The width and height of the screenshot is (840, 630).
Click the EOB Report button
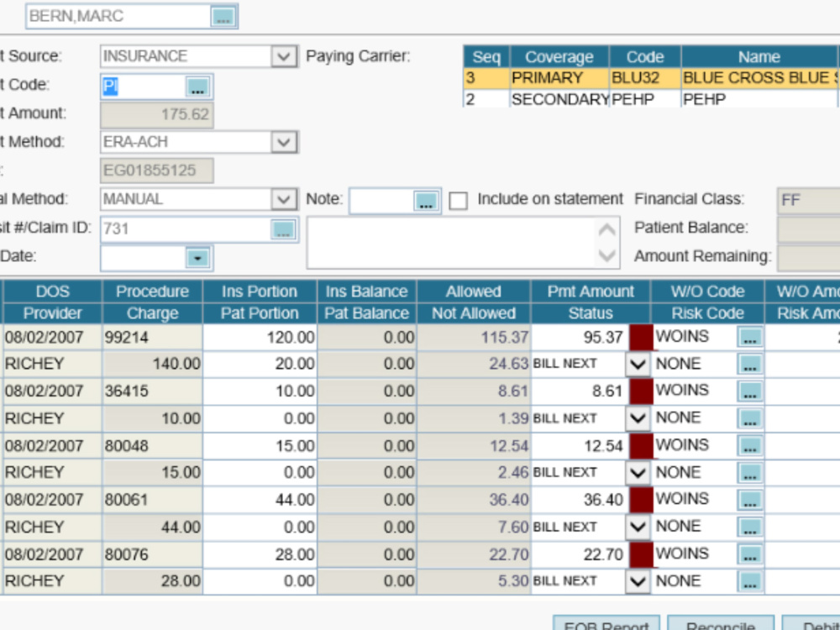[606, 623]
